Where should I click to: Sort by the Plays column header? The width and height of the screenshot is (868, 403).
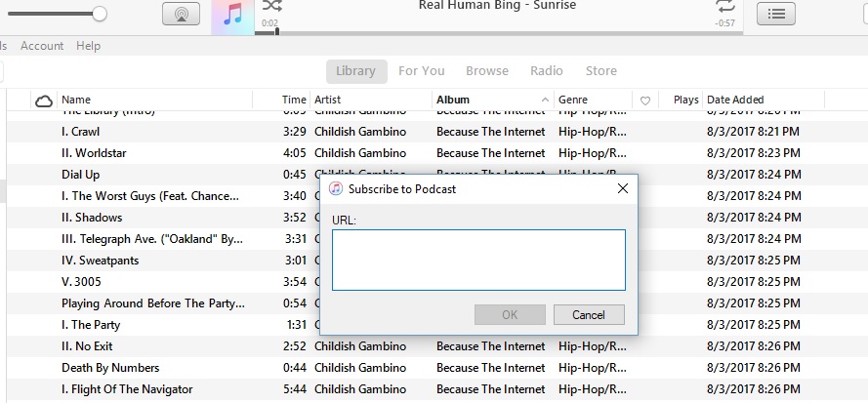(x=685, y=100)
